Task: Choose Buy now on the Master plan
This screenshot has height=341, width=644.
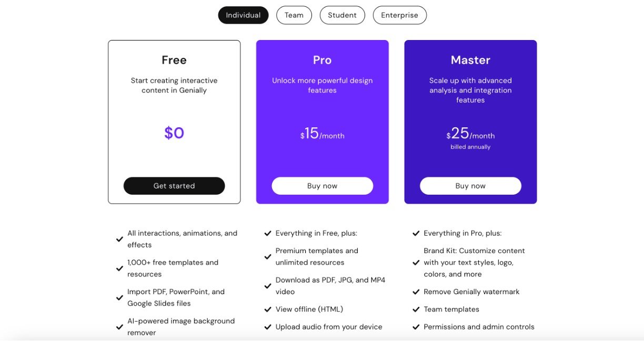Action: coord(470,186)
